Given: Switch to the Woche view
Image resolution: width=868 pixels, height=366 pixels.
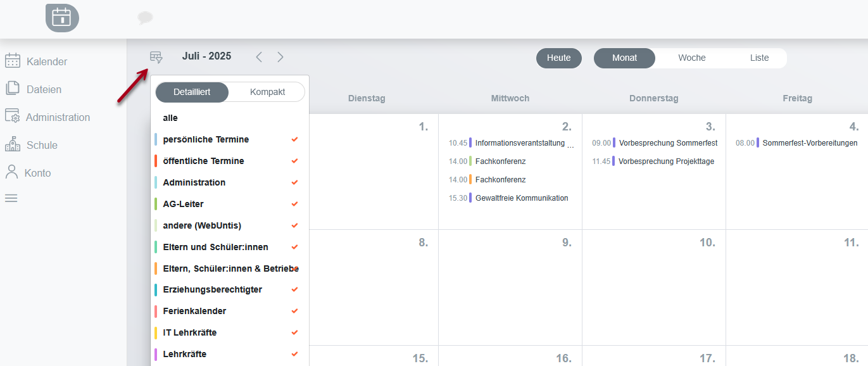Looking at the screenshot, I should point(691,58).
